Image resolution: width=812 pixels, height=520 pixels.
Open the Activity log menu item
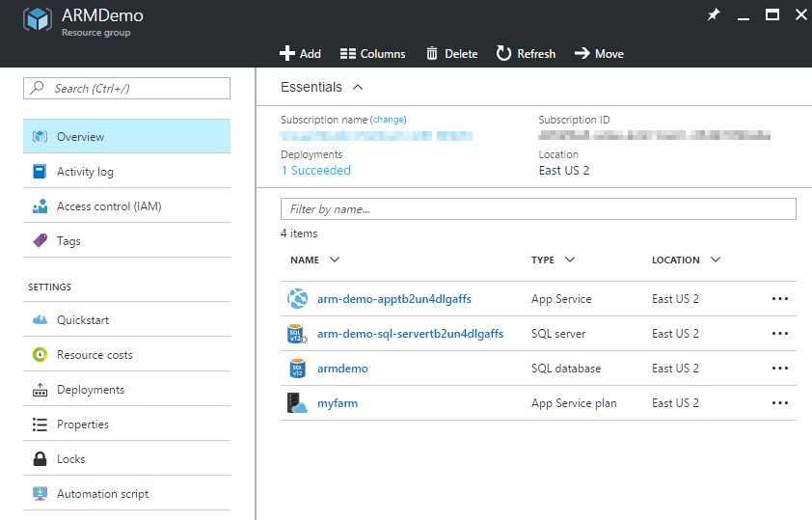pyautogui.click(x=127, y=171)
